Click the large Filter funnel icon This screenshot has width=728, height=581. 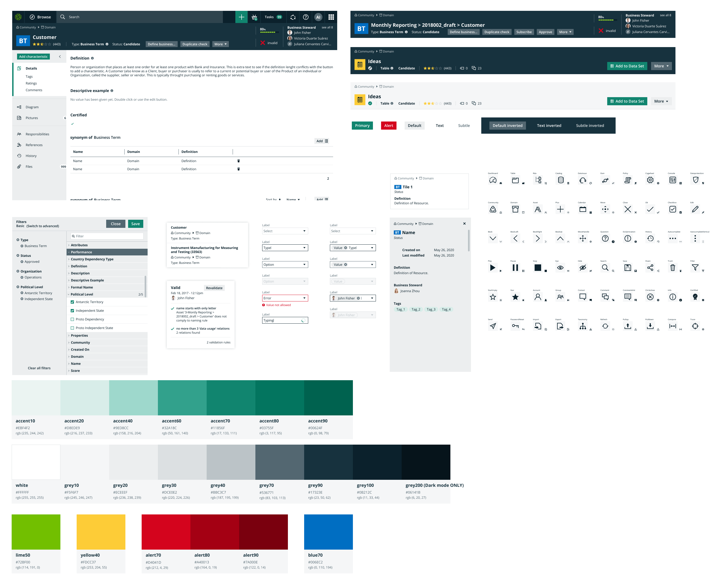[695, 268]
